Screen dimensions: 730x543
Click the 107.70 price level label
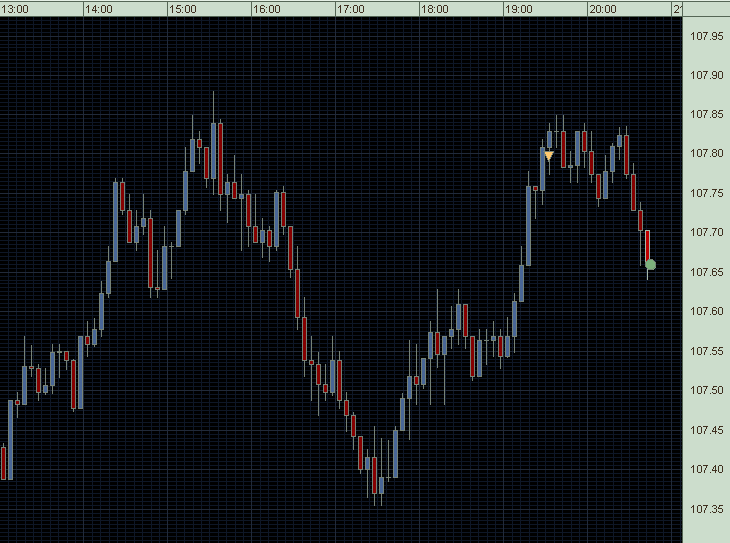(707, 232)
